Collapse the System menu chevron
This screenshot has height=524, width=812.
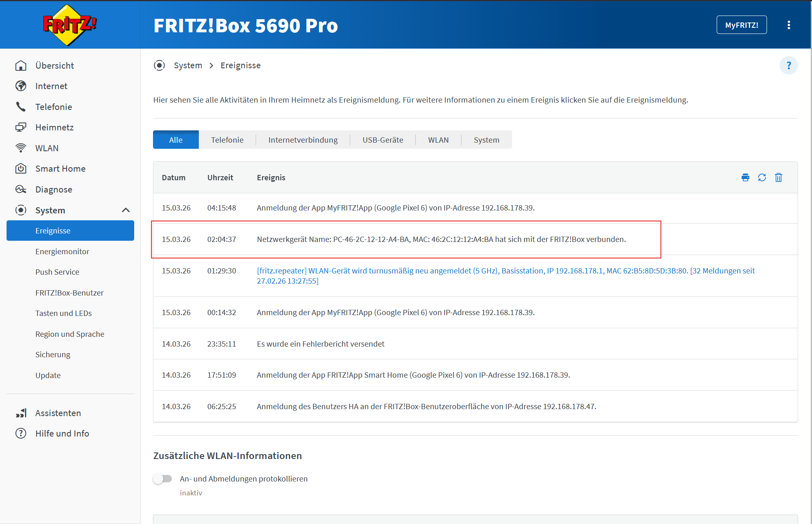(126, 210)
